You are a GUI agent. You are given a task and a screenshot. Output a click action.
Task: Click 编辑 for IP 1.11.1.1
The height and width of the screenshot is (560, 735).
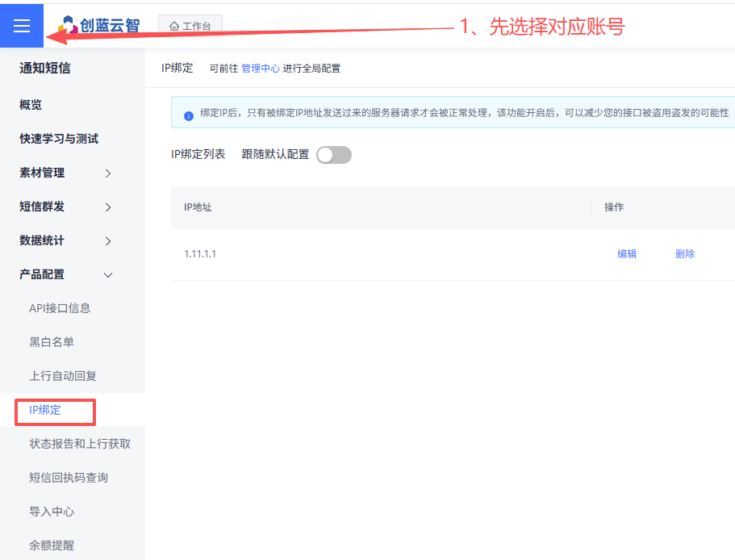tap(627, 254)
